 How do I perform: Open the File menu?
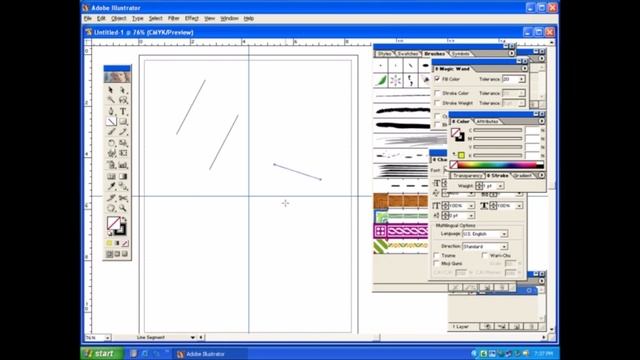click(x=88, y=18)
